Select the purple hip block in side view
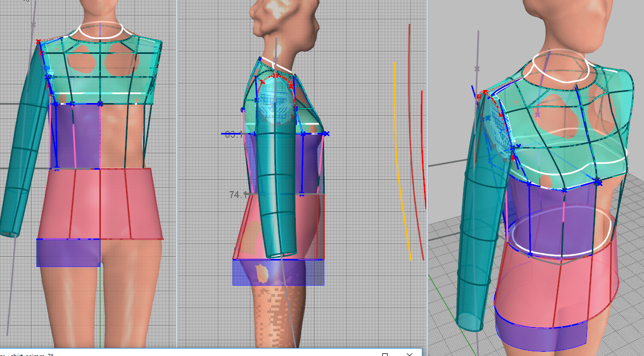 point(278,272)
